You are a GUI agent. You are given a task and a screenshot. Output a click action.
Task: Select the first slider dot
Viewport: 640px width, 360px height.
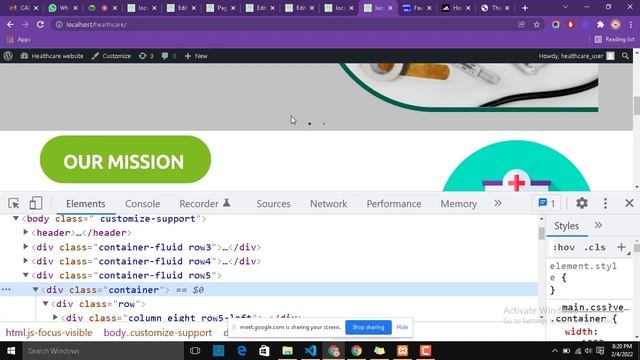click(x=310, y=124)
